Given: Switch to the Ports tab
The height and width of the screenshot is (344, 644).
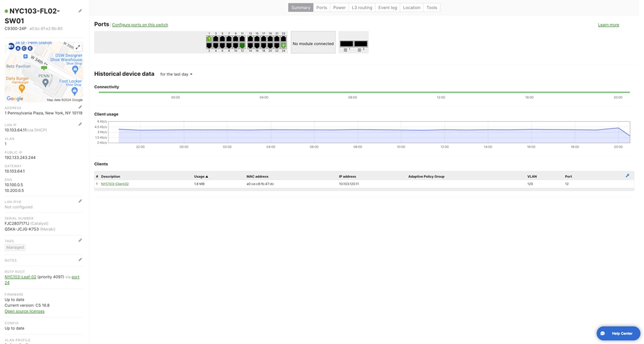Looking at the screenshot, I should tap(321, 7).
